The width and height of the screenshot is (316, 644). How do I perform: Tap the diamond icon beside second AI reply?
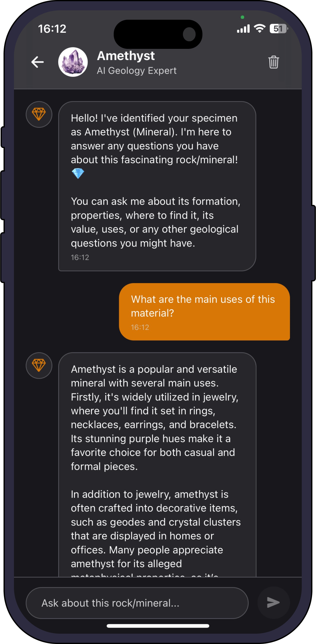(39, 365)
